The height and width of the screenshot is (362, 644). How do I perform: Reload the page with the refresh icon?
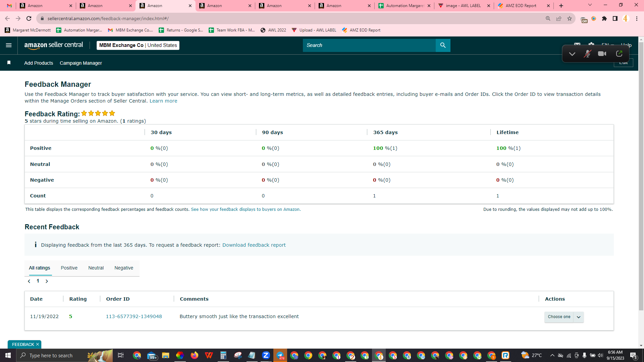tap(29, 18)
